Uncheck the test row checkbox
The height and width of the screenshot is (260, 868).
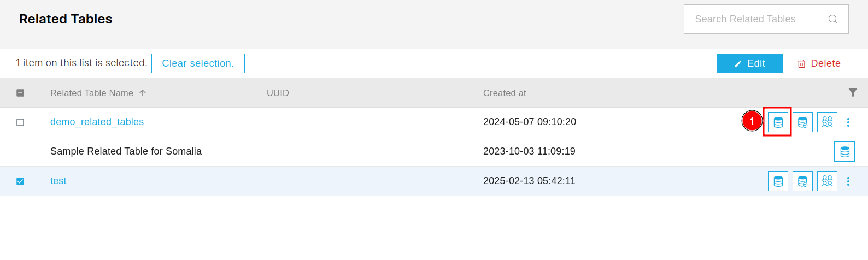pyautogui.click(x=20, y=181)
